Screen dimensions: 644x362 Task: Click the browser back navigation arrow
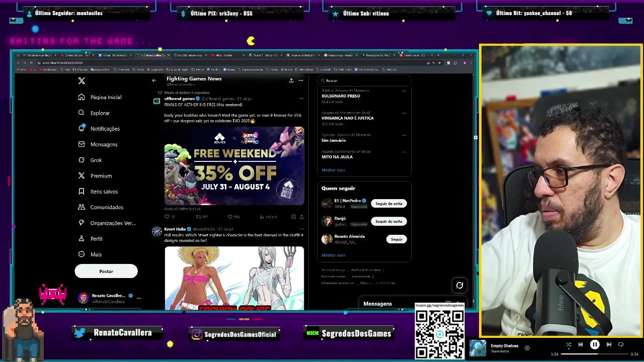(18, 63)
